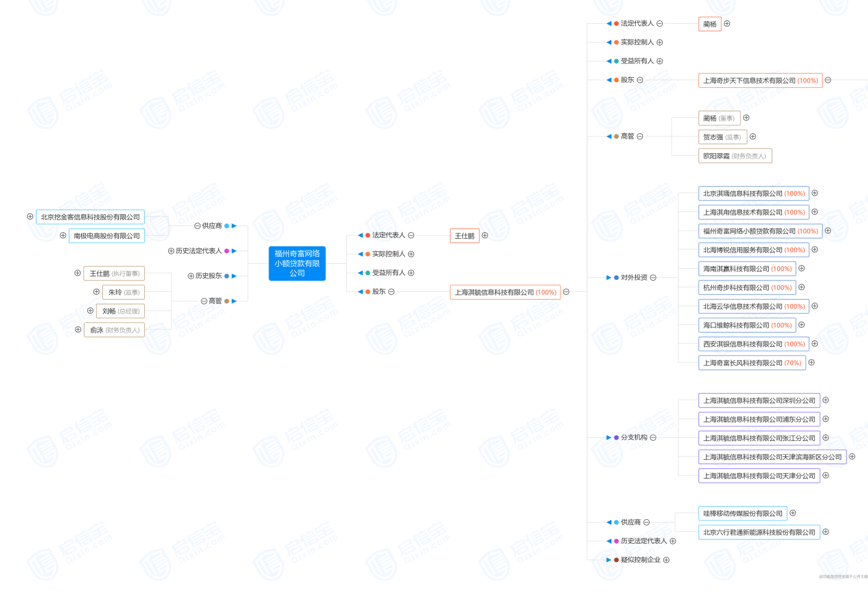
Task: Click the 欧阳翠霞 财务负责人 card
Action: point(735,156)
